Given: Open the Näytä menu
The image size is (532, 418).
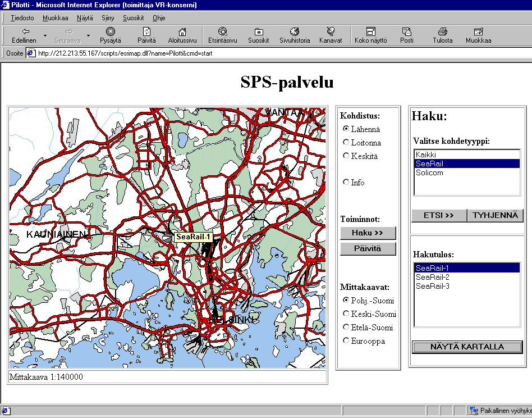Looking at the screenshot, I should click(85, 18).
